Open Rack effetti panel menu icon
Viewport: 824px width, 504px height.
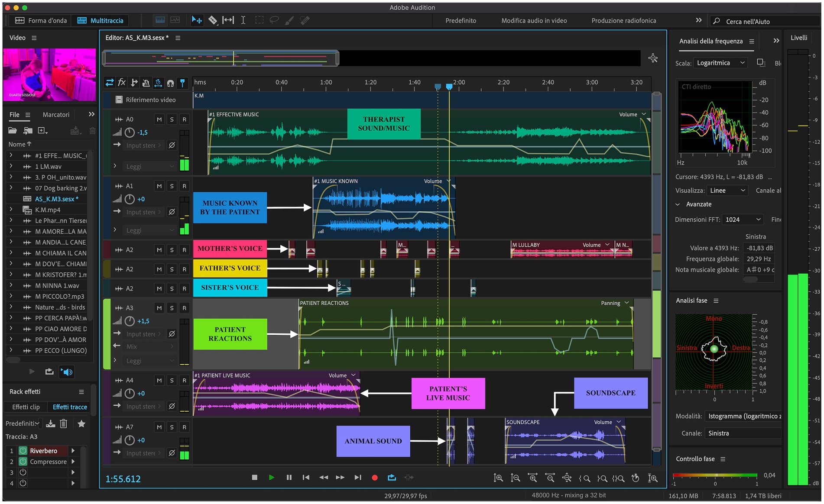(x=81, y=391)
